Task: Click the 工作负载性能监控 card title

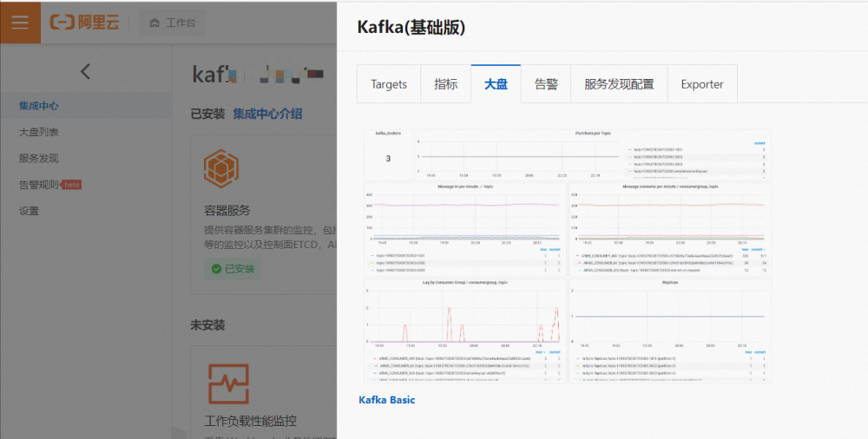Action: tap(250, 421)
